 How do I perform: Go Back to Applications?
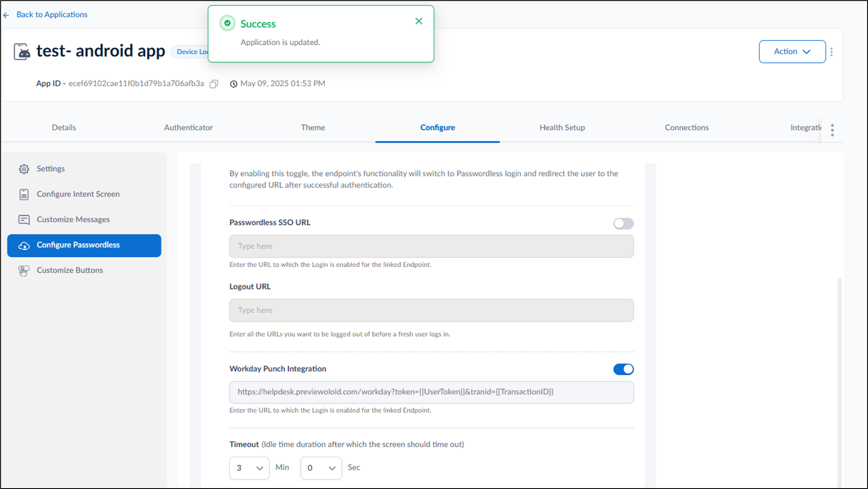(52, 14)
